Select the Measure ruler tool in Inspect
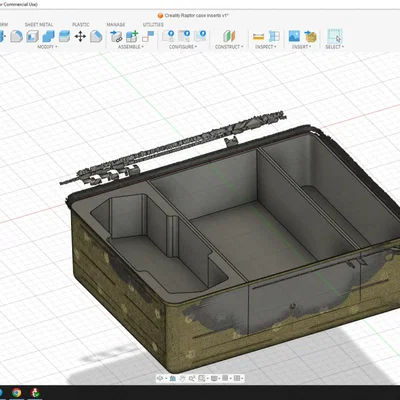Screen dimensions: 400x400 click(258, 36)
